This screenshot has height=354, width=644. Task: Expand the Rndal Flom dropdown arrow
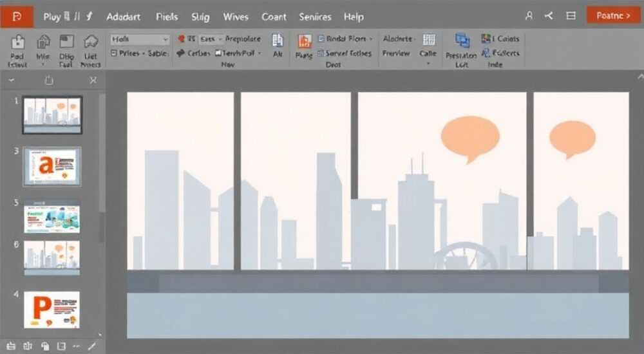point(371,39)
